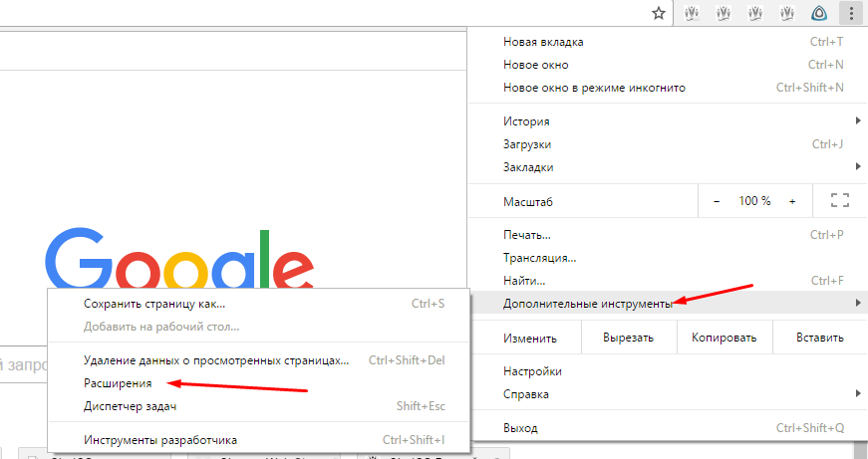Open Расширения from the submenu
This screenshot has height=459, width=868.
(258, 383)
